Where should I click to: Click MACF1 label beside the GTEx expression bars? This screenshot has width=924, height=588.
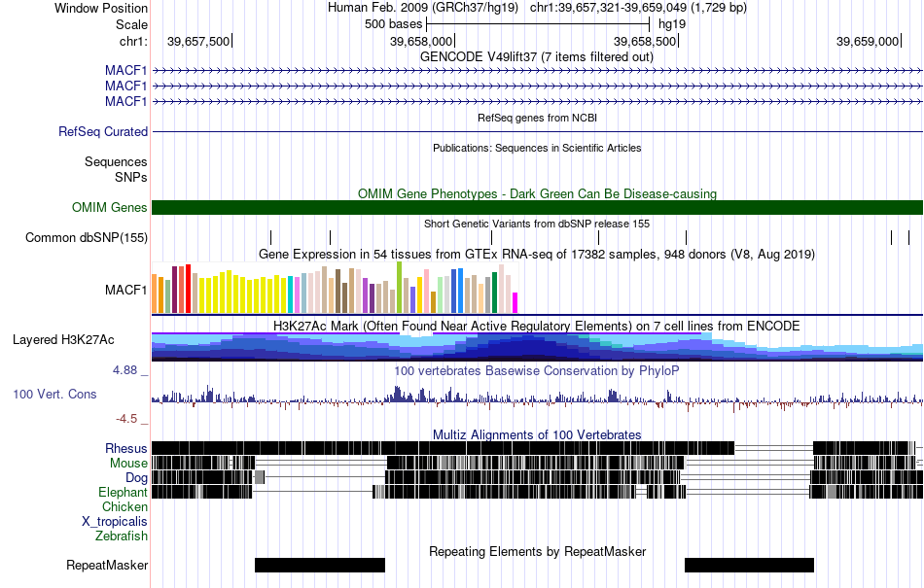(x=126, y=291)
